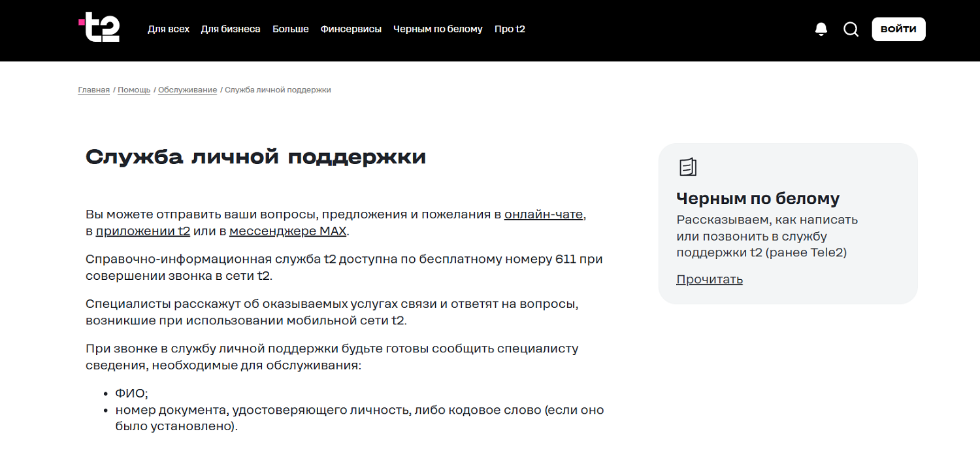
Task: Open the notifications bell icon
Action: point(821,29)
